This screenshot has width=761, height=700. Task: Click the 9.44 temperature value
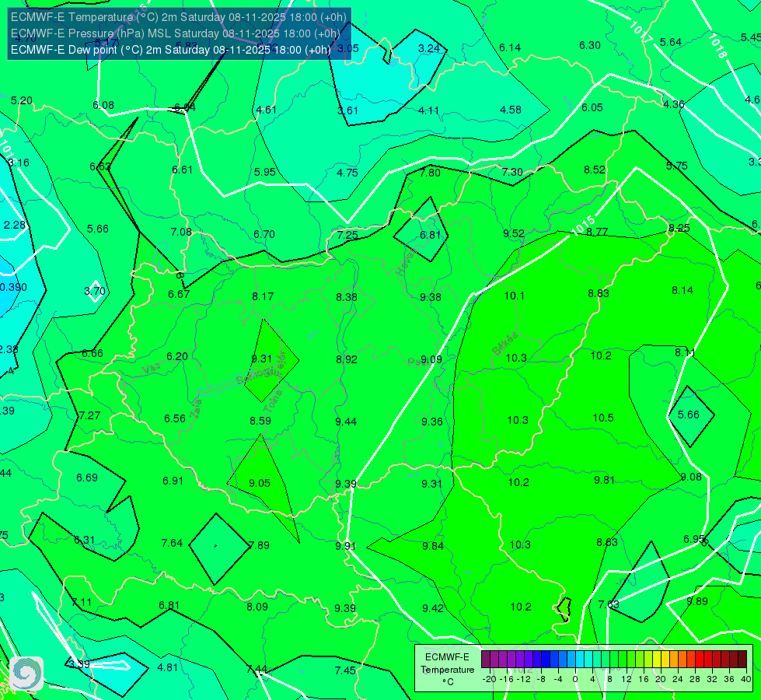click(346, 422)
